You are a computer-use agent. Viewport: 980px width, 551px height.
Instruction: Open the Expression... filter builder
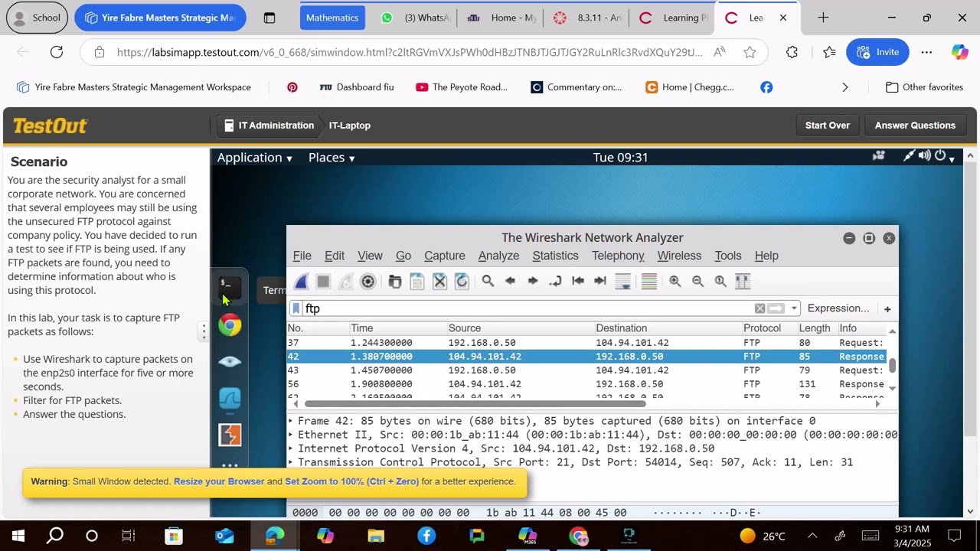(x=838, y=308)
